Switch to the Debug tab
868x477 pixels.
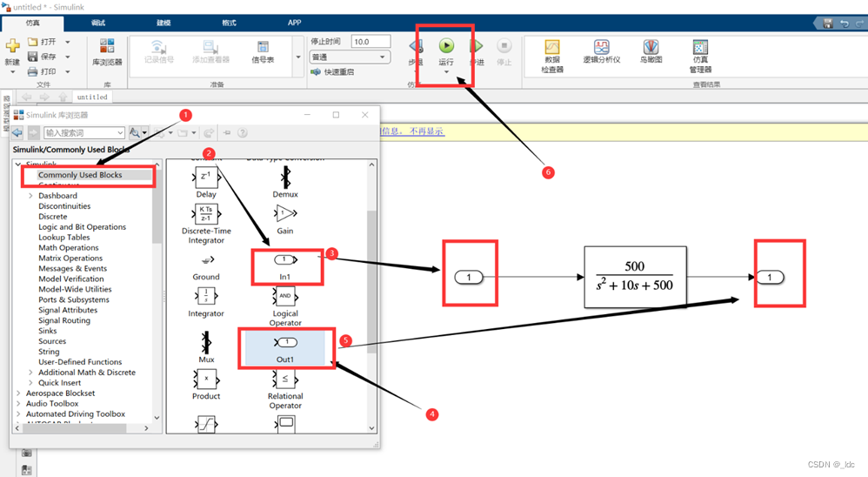[98, 23]
